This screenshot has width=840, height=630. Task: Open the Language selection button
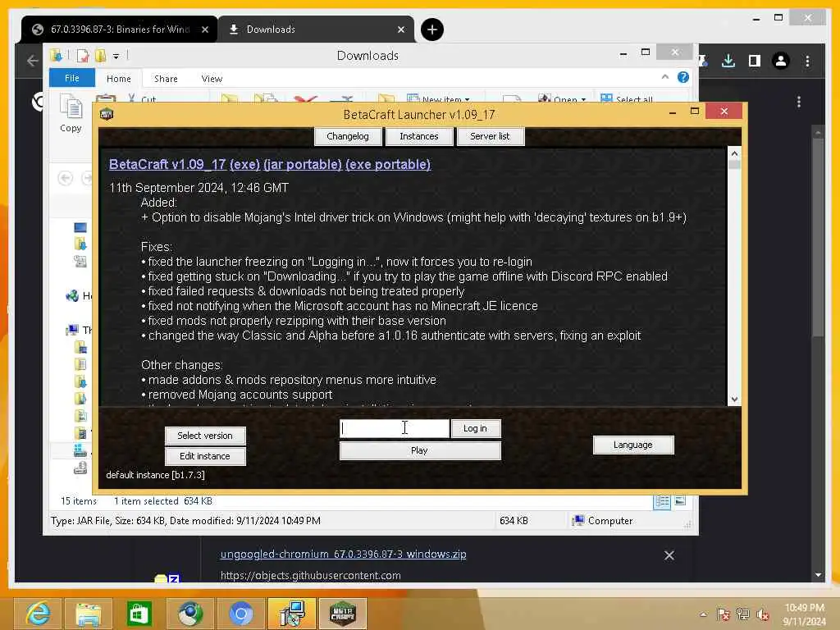[x=633, y=445]
